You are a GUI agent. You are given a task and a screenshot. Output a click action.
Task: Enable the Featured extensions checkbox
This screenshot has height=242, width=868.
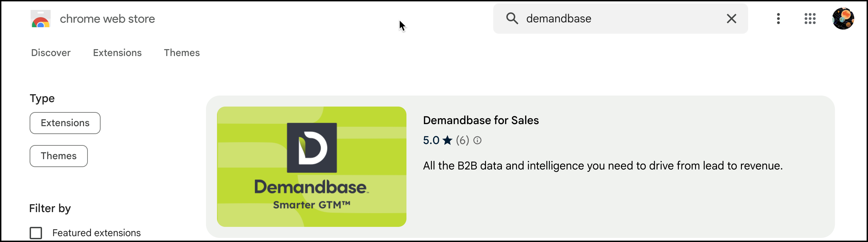(x=36, y=233)
